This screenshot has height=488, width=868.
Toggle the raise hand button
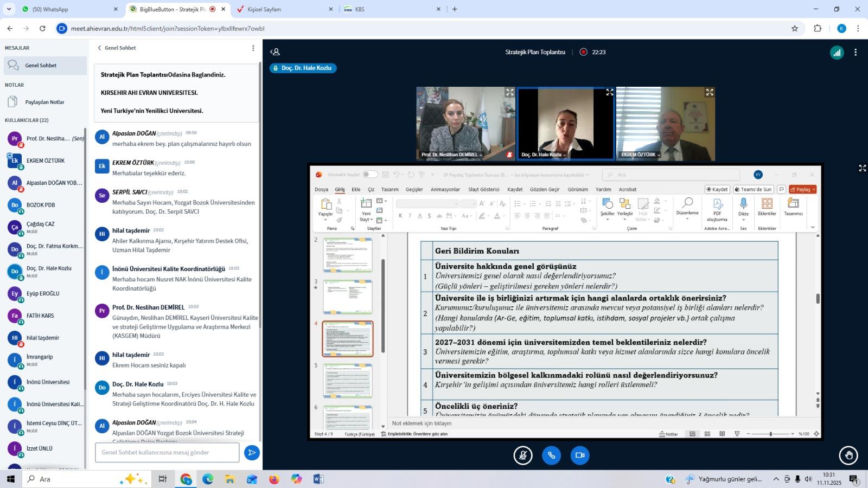point(848,455)
